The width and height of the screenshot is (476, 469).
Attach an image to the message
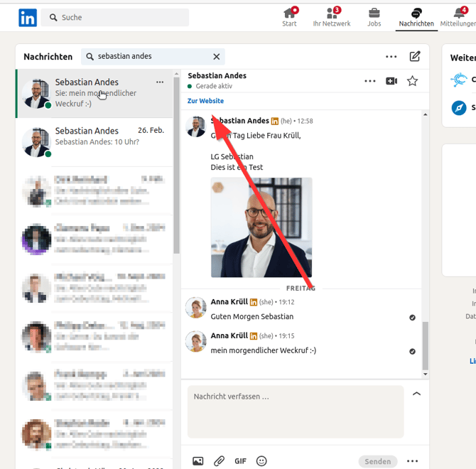198,461
